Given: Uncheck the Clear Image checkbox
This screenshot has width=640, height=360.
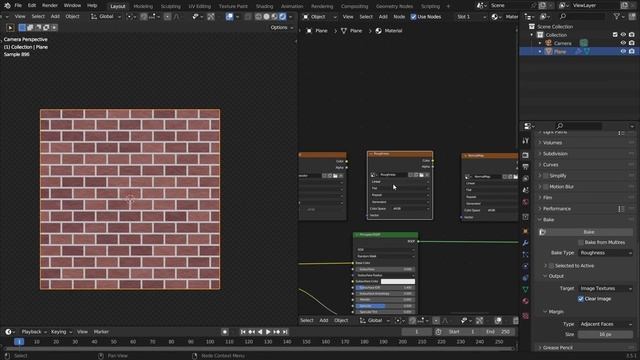Looking at the screenshot, I should coord(581,299).
